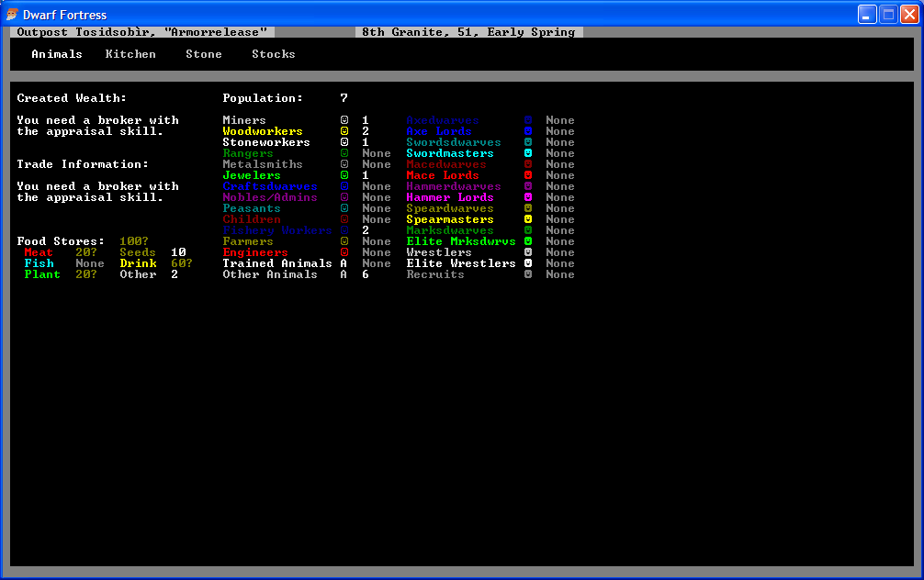The width and height of the screenshot is (924, 580).
Task: Click the Trained Animals 'A' symbol
Action: [344, 263]
